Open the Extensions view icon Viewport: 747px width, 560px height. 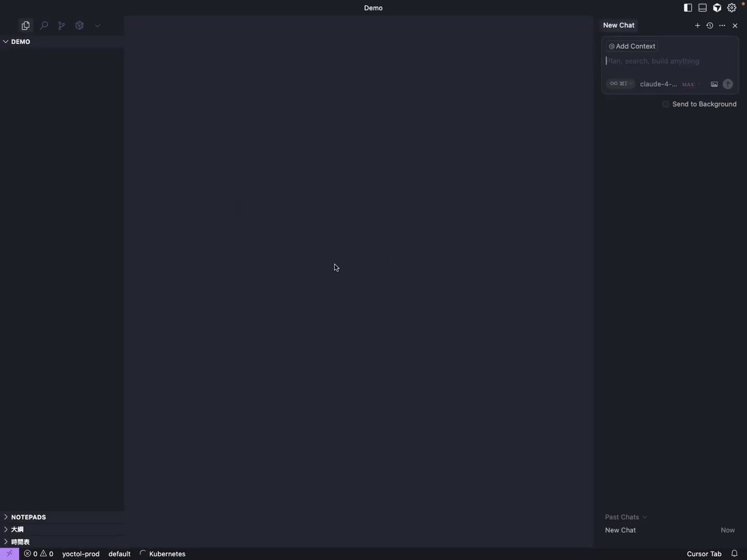point(79,25)
